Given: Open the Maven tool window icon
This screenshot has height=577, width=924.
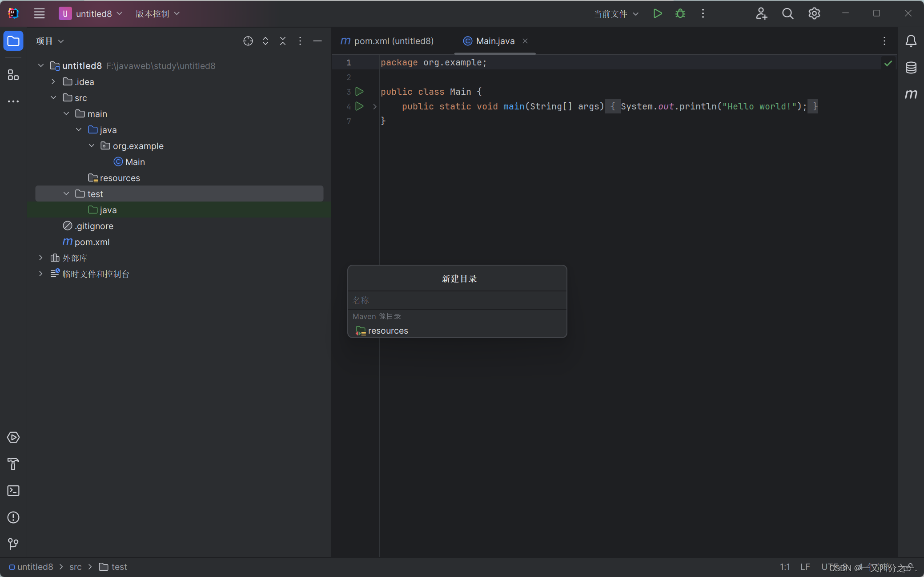Looking at the screenshot, I should (x=911, y=94).
